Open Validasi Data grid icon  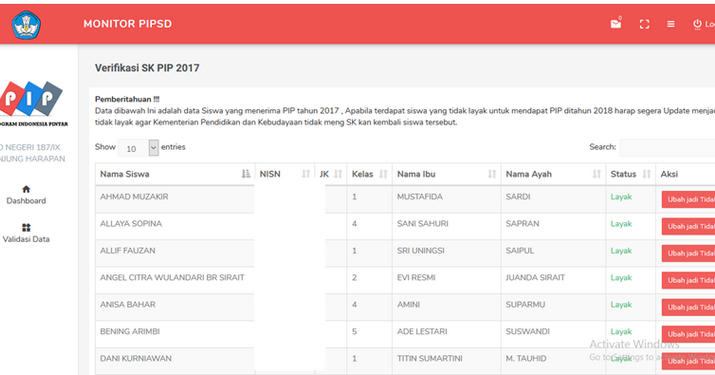point(26,227)
